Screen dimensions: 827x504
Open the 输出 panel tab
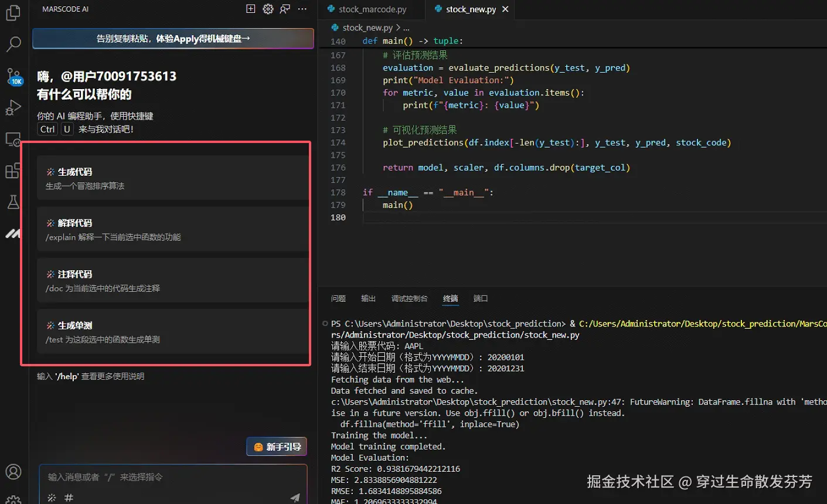click(x=368, y=298)
